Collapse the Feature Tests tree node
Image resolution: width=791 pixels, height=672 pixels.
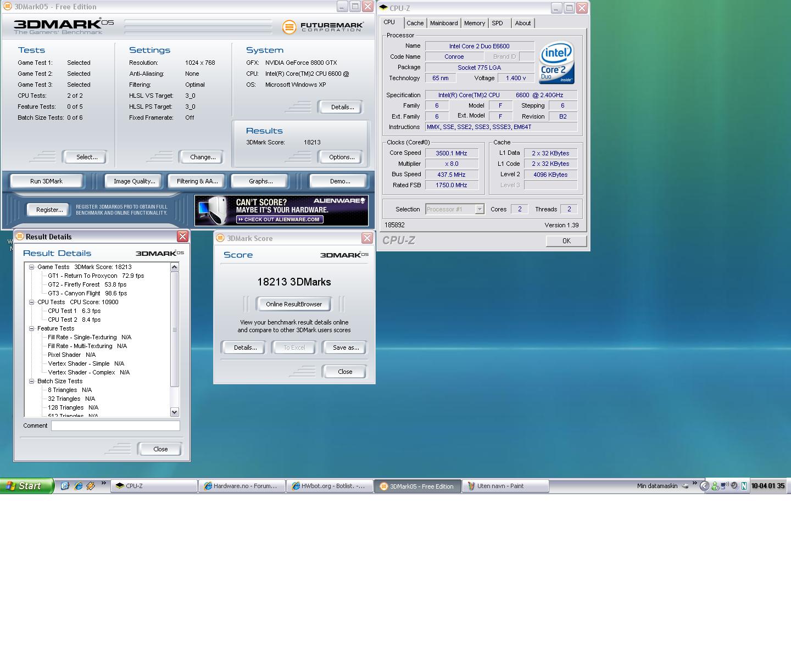(31, 328)
